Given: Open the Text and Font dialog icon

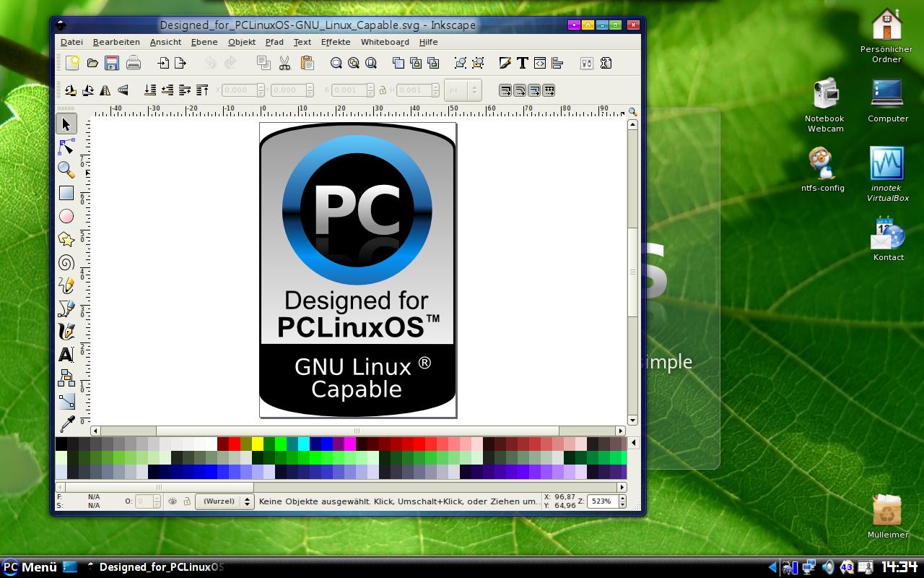Looking at the screenshot, I should (x=523, y=63).
